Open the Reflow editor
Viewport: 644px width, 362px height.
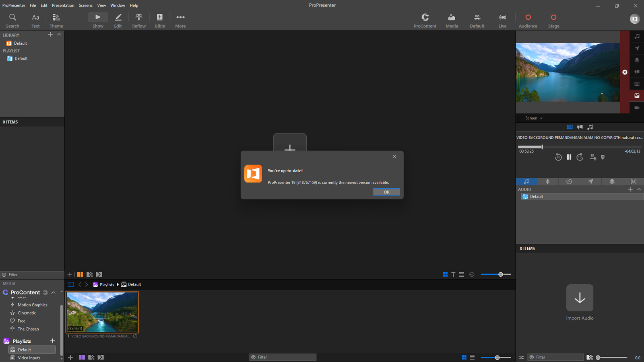click(x=139, y=21)
